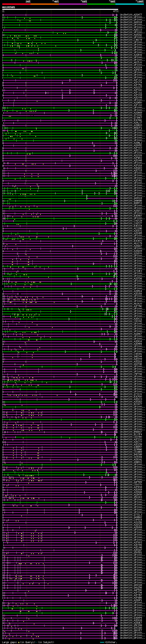Click the red 20% identity legend bar
The image size is (146, 644).
click(16, 4)
